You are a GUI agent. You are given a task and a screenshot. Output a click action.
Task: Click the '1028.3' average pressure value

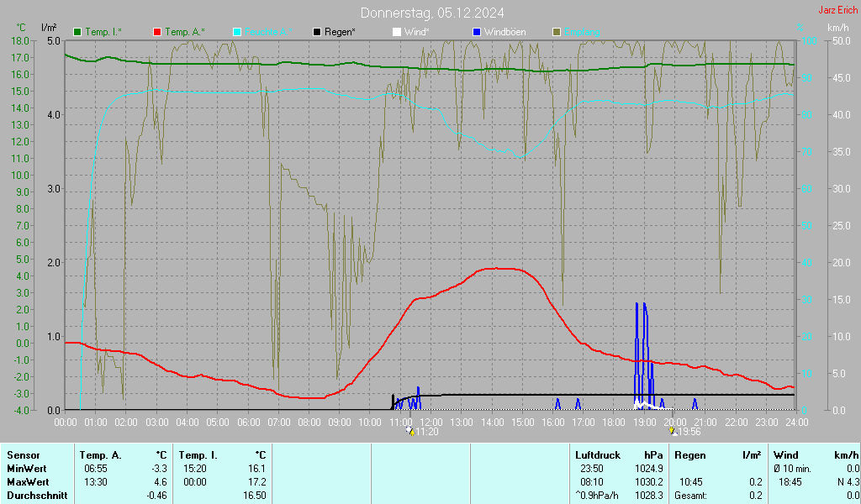click(x=649, y=496)
